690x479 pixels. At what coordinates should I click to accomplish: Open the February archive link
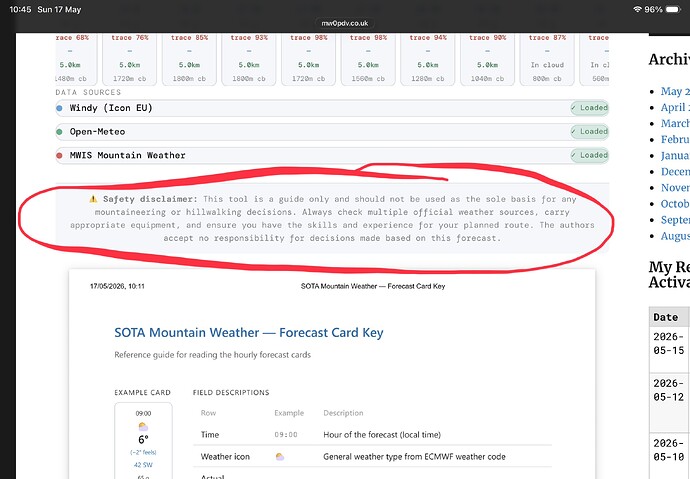675,139
